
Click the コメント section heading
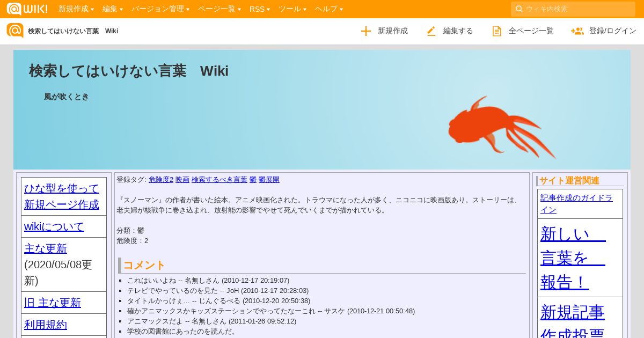[x=144, y=265]
